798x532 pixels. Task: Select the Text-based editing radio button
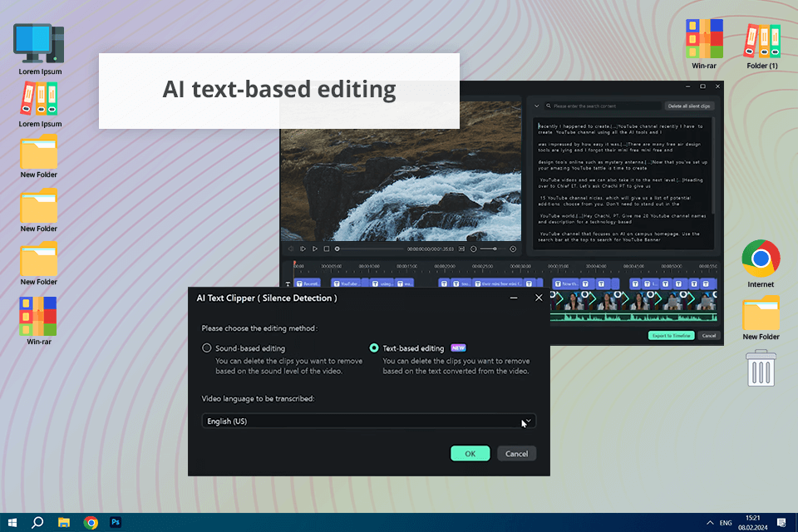(374, 348)
